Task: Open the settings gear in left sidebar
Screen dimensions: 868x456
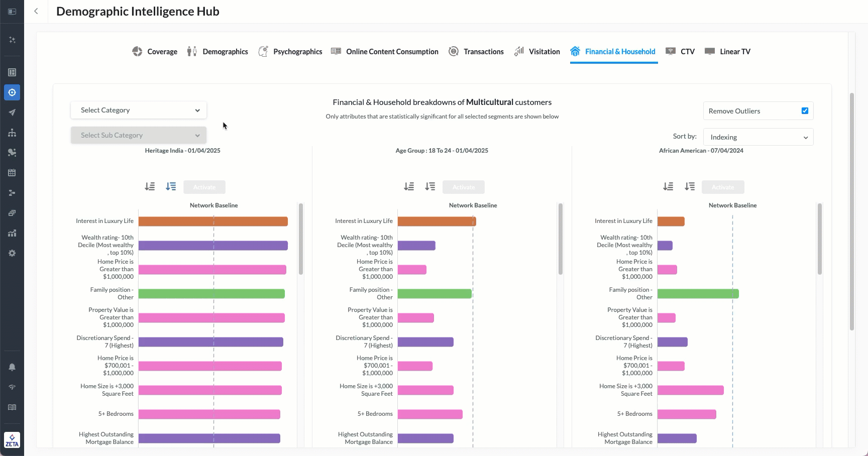Action: tap(12, 253)
